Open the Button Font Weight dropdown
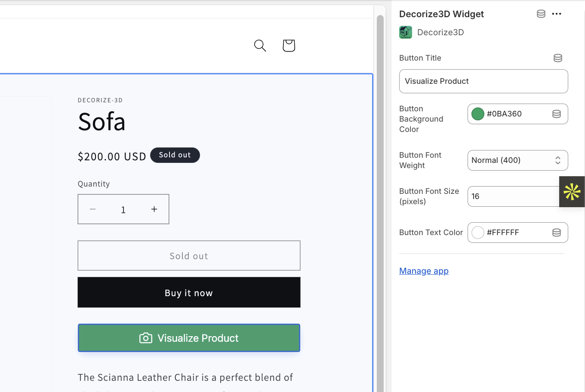The height and width of the screenshot is (392, 585). point(517,160)
